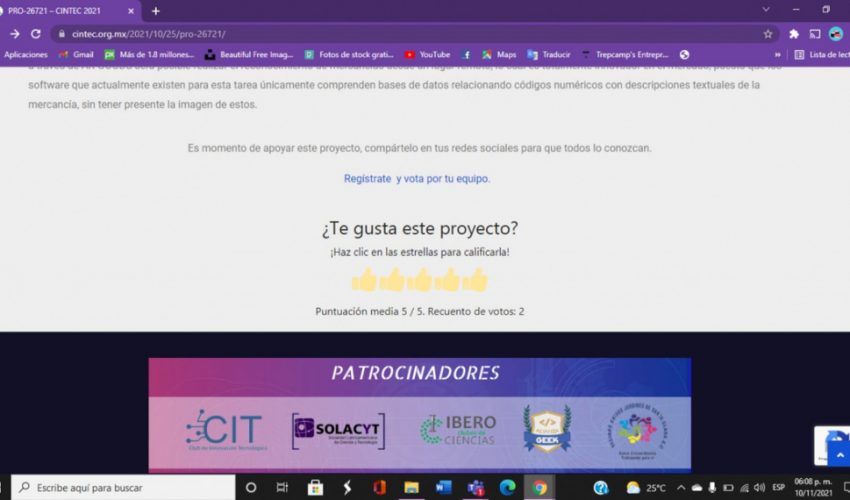
Task: Click the Geek shield badge sponsor logo
Action: (547, 428)
